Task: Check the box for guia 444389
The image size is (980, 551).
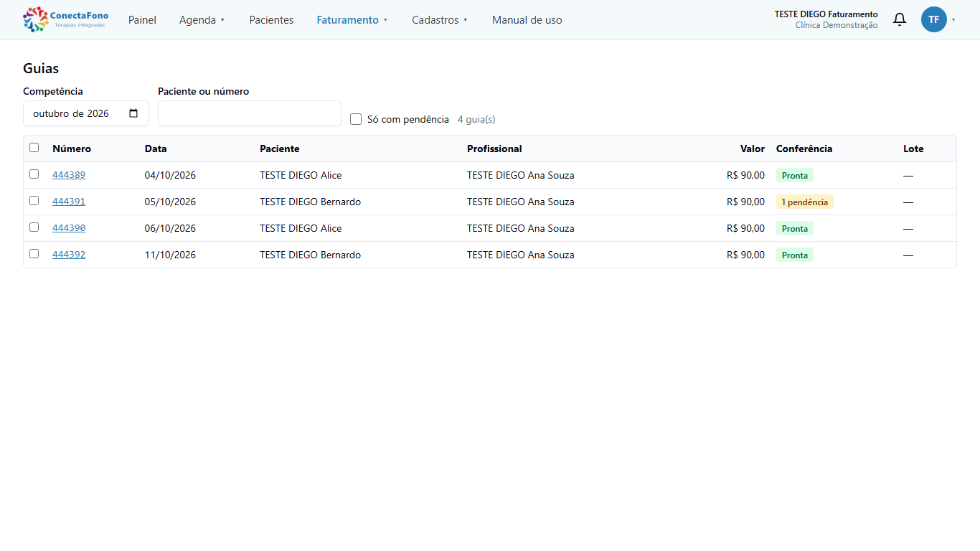Action: [34, 174]
